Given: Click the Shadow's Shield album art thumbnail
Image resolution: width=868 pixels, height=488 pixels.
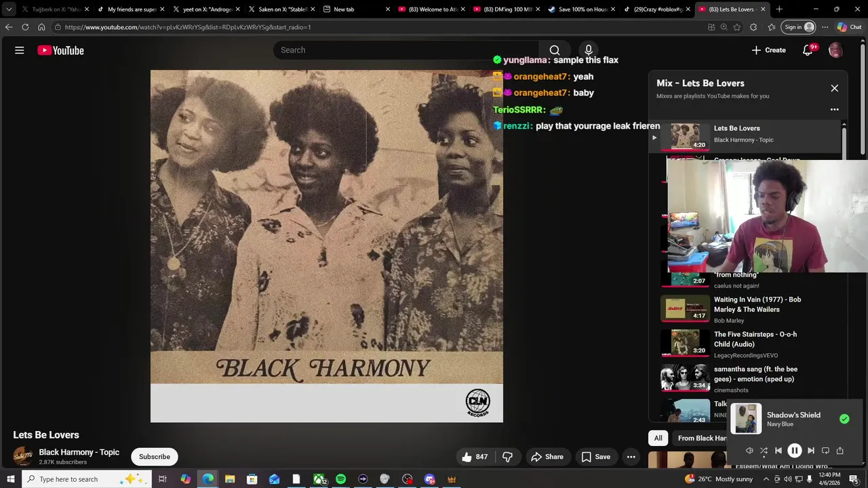Looking at the screenshot, I should (746, 419).
